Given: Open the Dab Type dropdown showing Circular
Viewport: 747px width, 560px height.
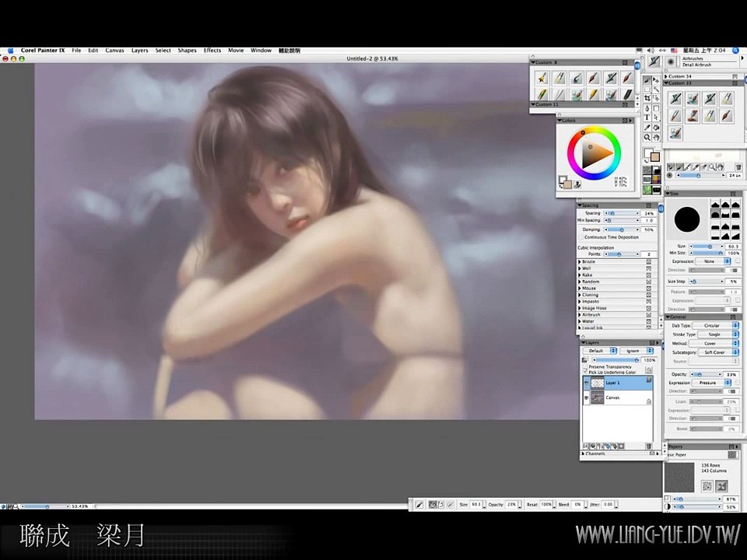Looking at the screenshot, I should coord(715,325).
